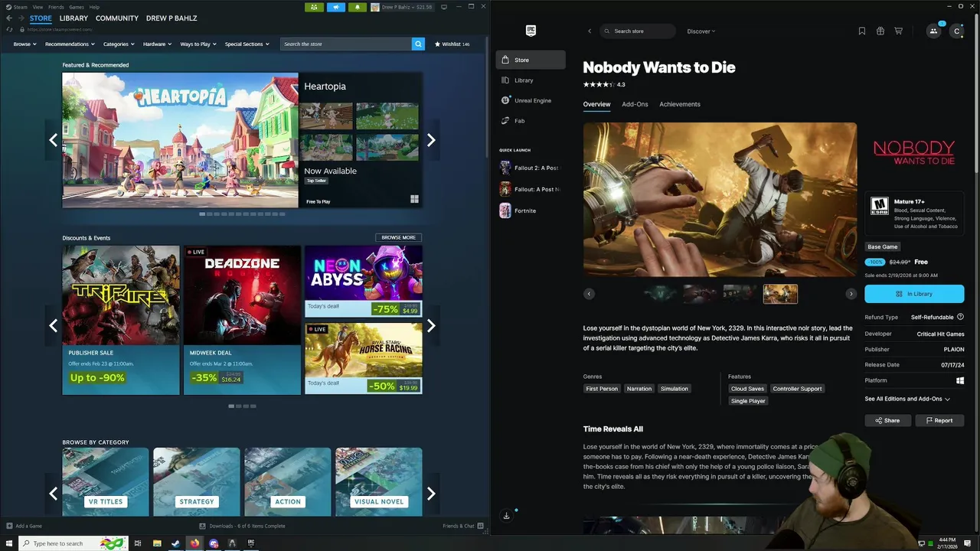This screenshot has height=551, width=980.
Task: Open STRATEGY category tile in Steam
Action: (x=197, y=482)
